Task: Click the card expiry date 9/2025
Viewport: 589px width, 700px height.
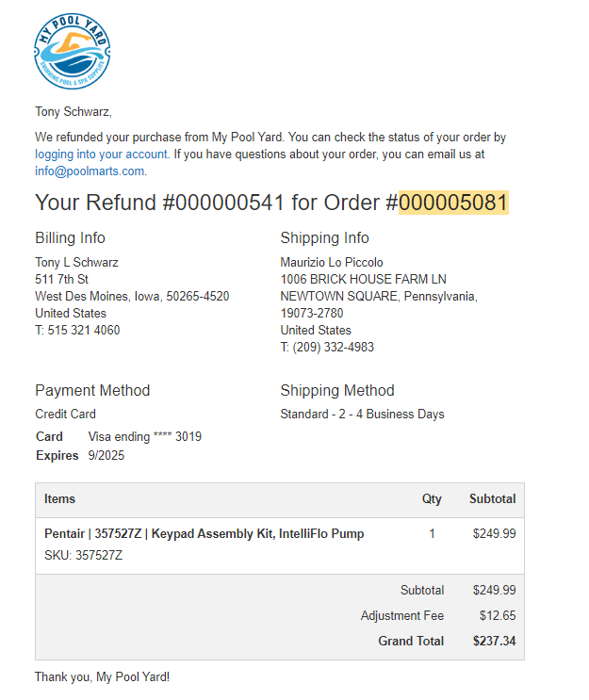Action: pos(106,455)
